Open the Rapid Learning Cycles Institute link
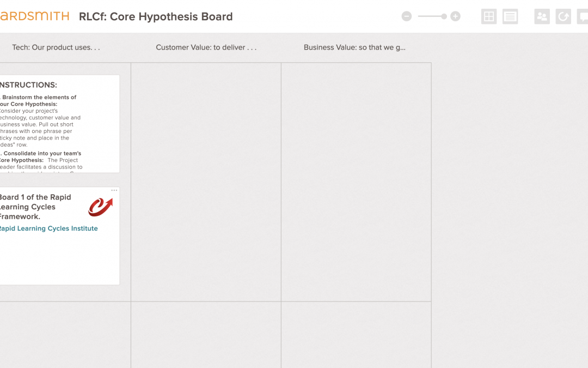This screenshot has width=588, height=368. click(x=49, y=228)
